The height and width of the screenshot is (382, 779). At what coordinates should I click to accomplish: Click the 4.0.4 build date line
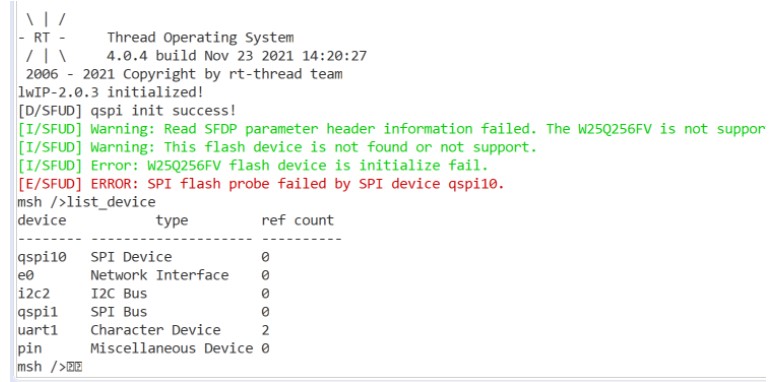pyautogui.click(x=236, y=56)
